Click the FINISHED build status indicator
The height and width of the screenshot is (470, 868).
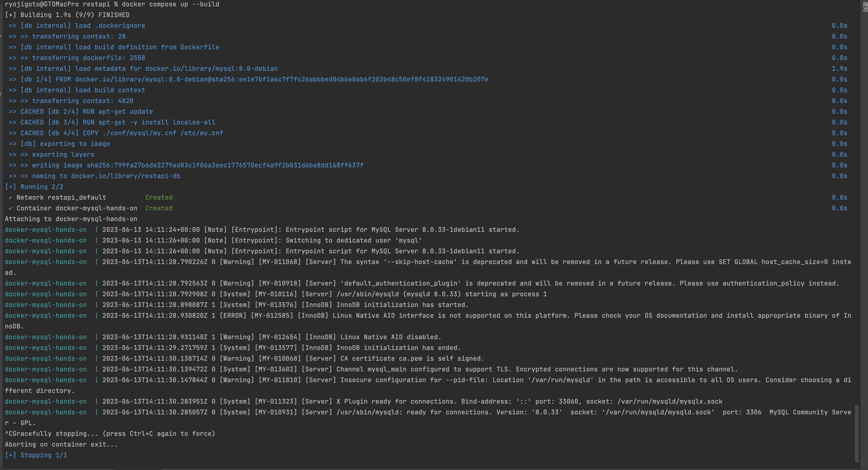[114, 15]
